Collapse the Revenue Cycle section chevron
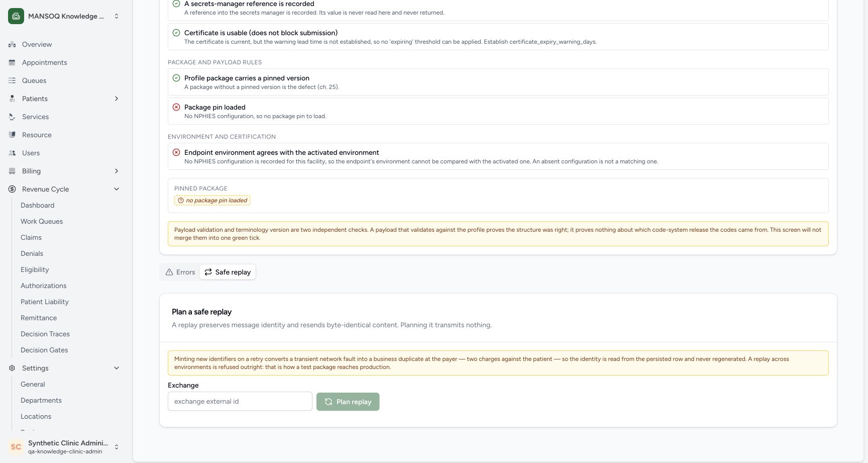This screenshot has width=868, height=463. 117,189
